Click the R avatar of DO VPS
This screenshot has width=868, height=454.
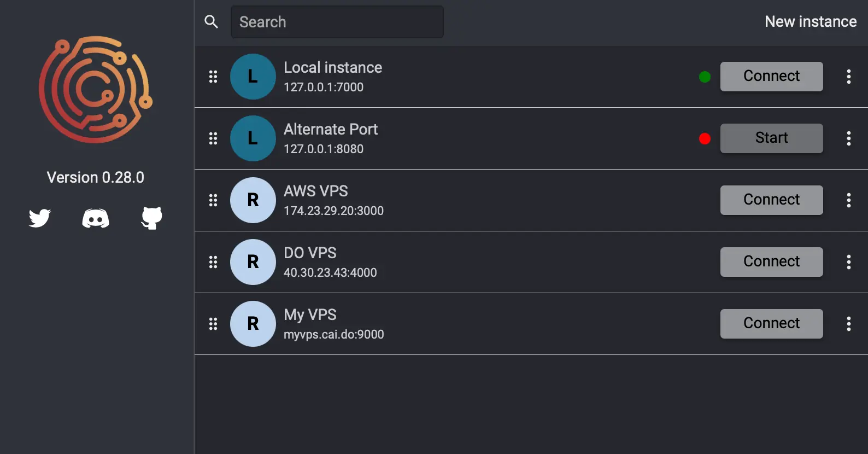click(x=253, y=262)
